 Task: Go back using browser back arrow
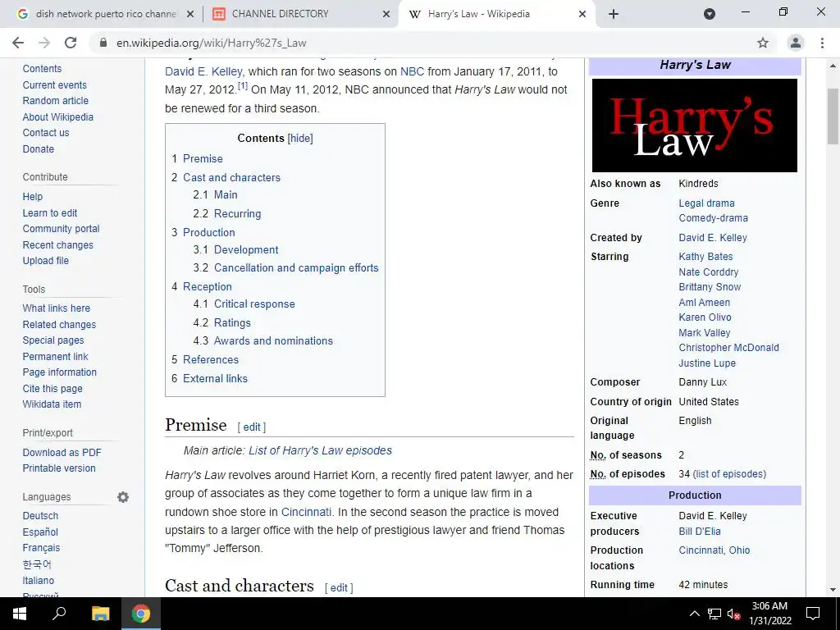pos(18,43)
